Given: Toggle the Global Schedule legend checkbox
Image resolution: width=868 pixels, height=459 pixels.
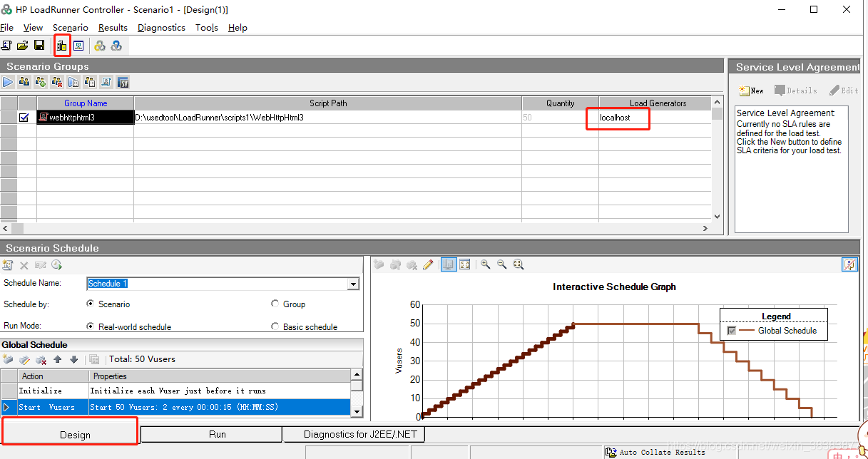Looking at the screenshot, I should 731,331.
